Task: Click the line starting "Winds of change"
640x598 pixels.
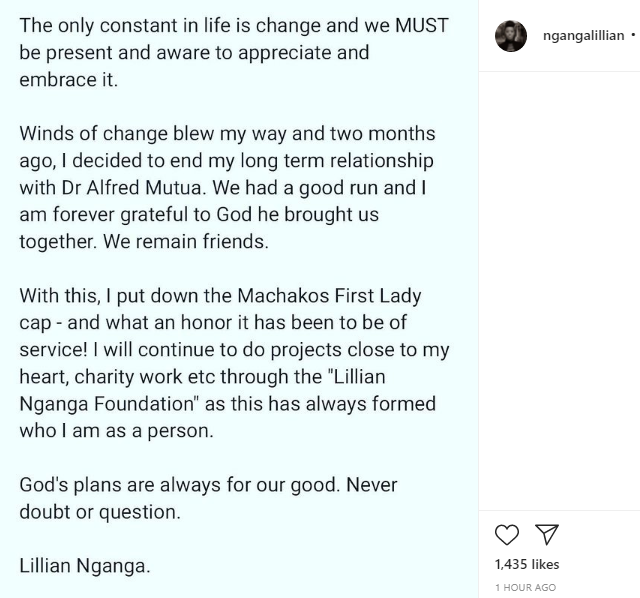Action: 227,134
